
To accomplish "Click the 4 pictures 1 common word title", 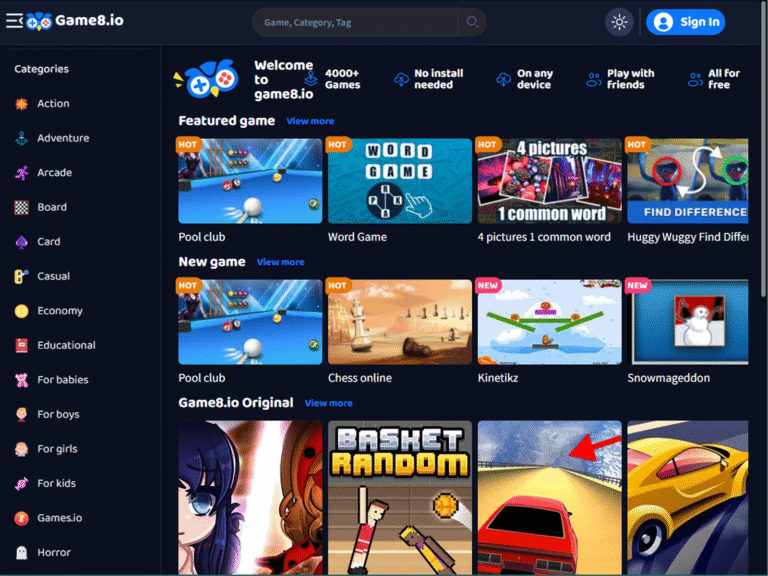I will pyautogui.click(x=544, y=237).
